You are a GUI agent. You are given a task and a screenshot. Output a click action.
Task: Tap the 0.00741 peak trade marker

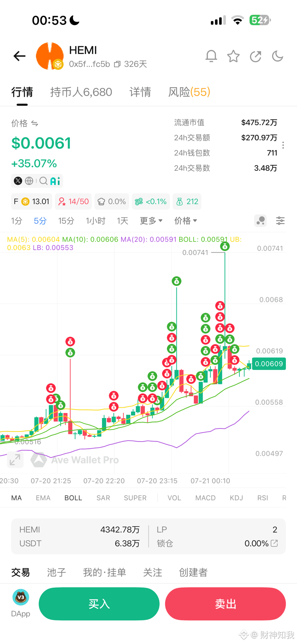(x=225, y=246)
